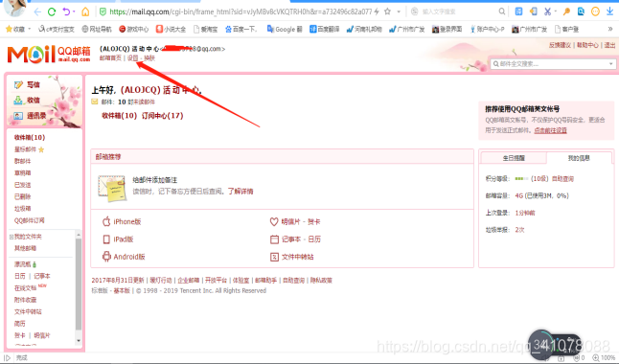Open 草稿箱 drafts folder
This screenshot has height=364, width=619.
pos(22,173)
